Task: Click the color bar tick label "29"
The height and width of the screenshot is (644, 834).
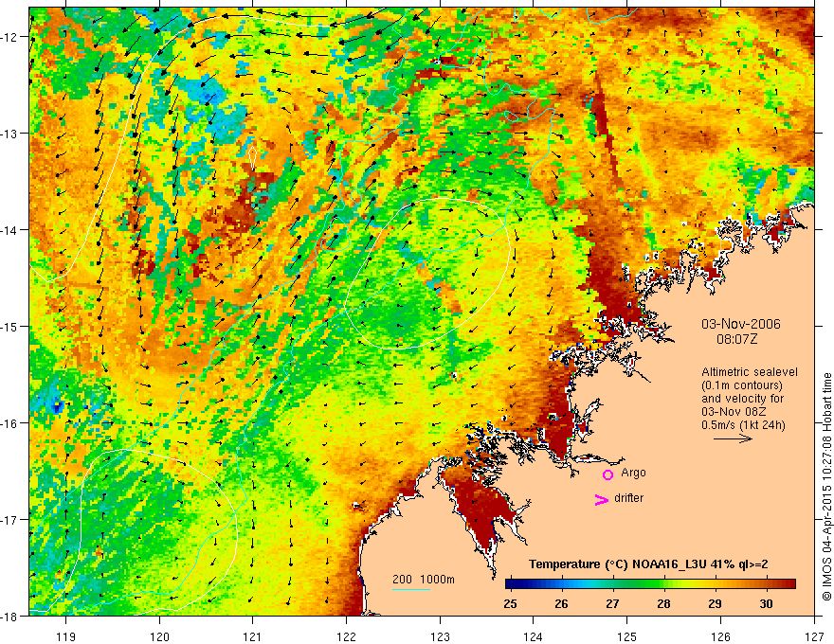Action: coord(715,604)
